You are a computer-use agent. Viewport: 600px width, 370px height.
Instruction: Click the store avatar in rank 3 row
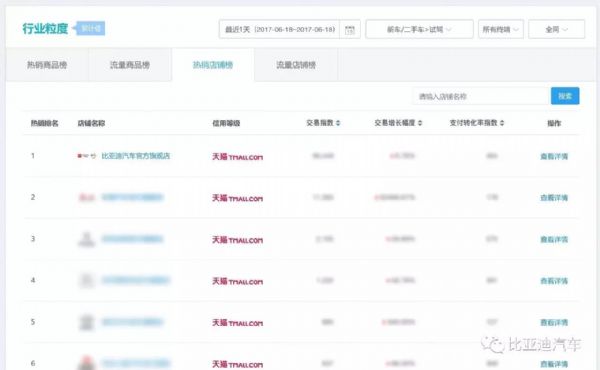pyautogui.click(x=87, y=239)
